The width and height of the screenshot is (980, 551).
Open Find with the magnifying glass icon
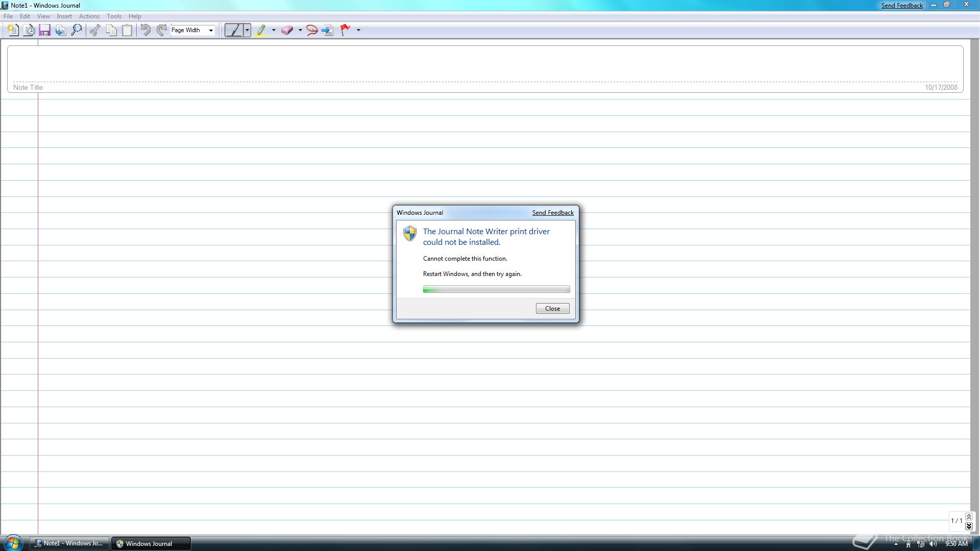[77, 30]
